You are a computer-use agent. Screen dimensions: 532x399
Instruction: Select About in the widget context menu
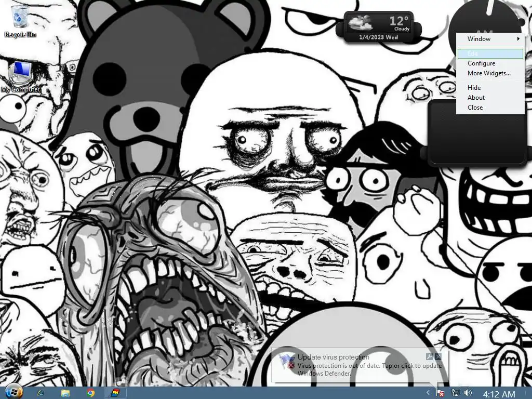[490, 97]
